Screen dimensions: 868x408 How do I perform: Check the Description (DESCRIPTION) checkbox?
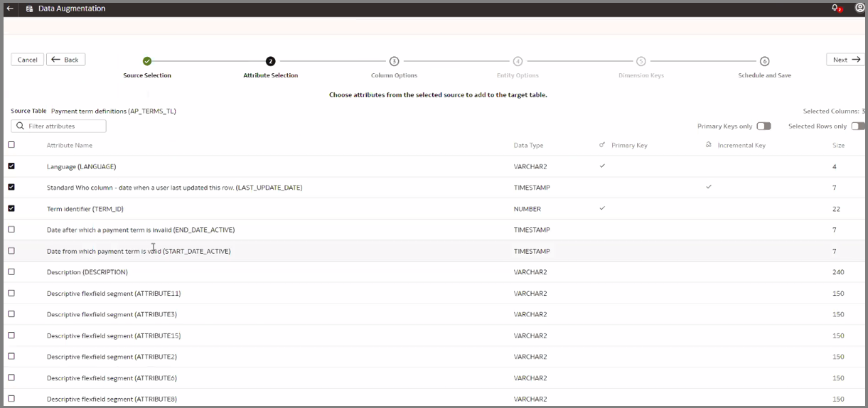click(11, 272)
